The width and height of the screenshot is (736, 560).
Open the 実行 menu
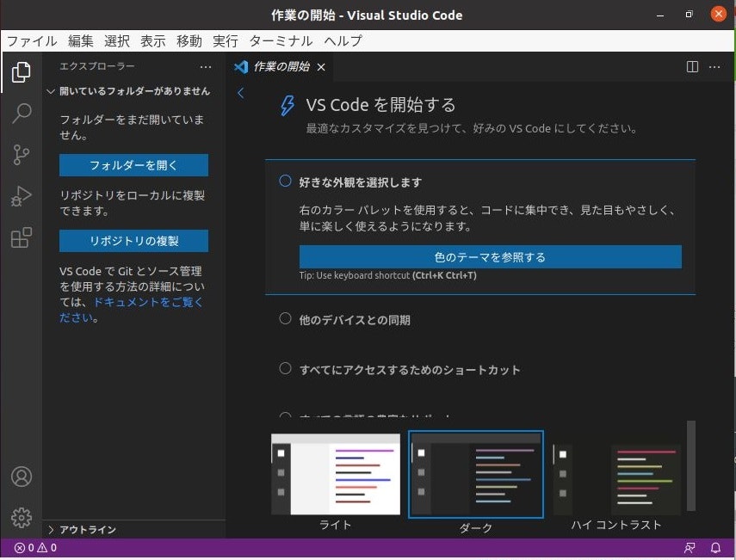click(x=226, y=40)
